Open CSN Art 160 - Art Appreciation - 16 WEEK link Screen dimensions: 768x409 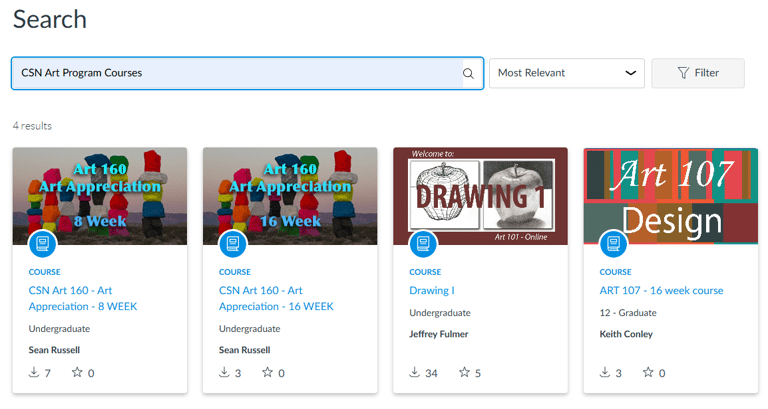pyautogui.click(x=276, y=298)
